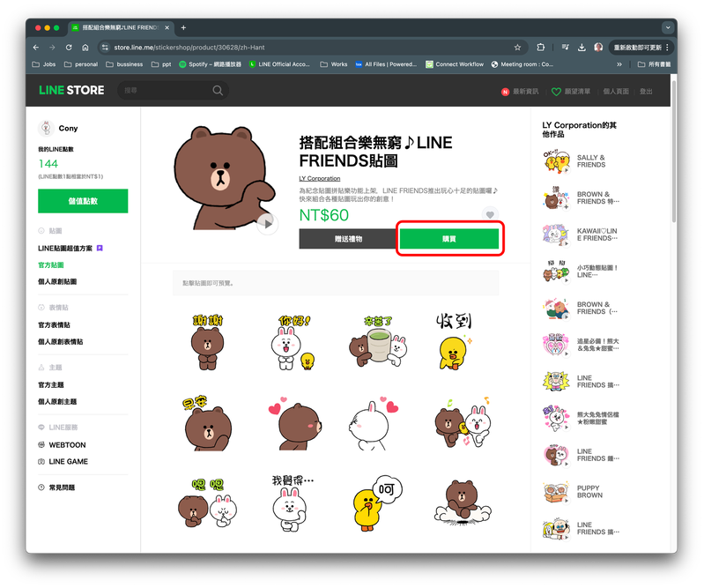This screenshot has width=704, height=588.
Task: Open the 最新資訊 news link
Action: tap(520, 92)
